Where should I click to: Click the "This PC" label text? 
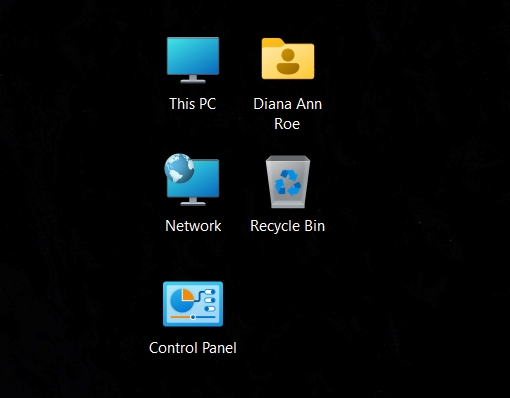(193, 104)
